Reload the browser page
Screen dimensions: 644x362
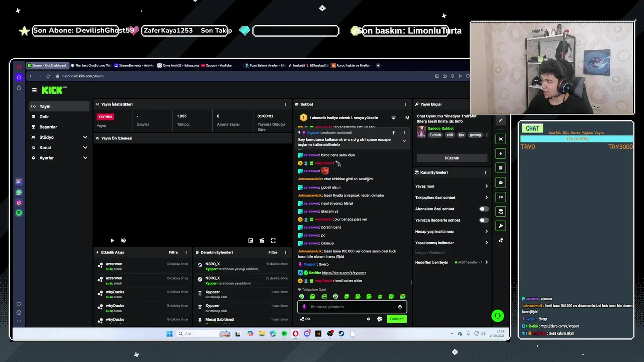[x=48, y=76]
